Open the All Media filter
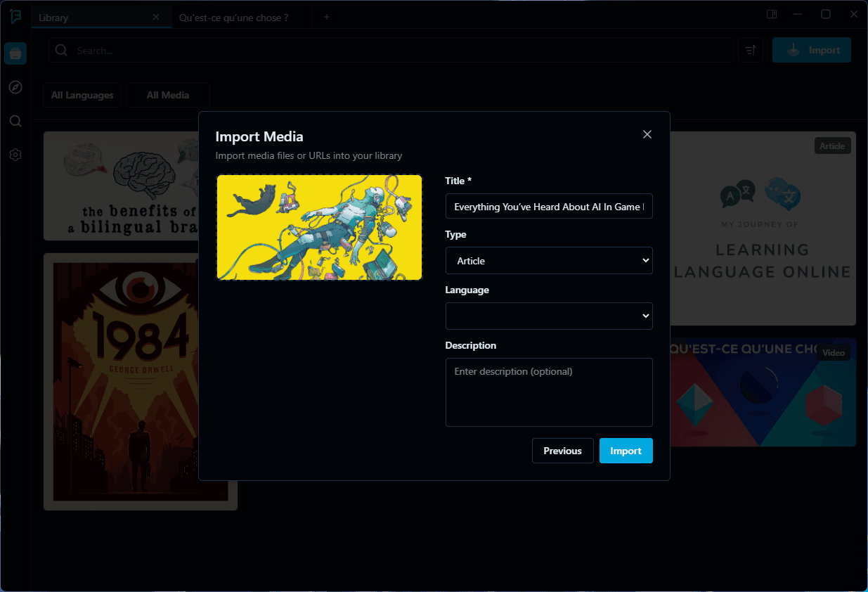 (168, 95)
